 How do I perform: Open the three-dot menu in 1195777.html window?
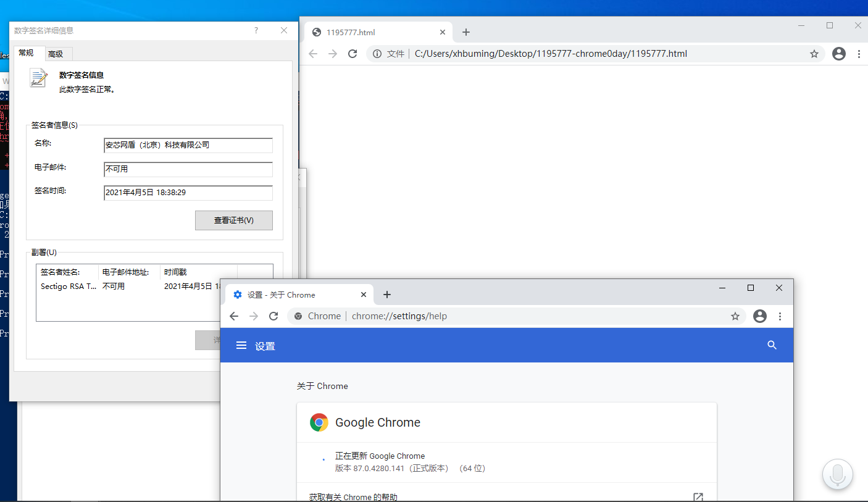point(859,54)
